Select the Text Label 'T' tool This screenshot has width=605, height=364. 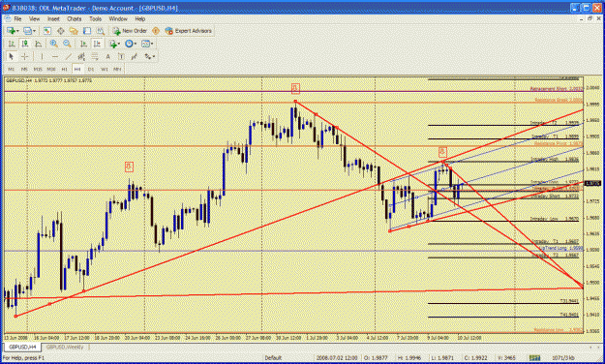[121, 57]
